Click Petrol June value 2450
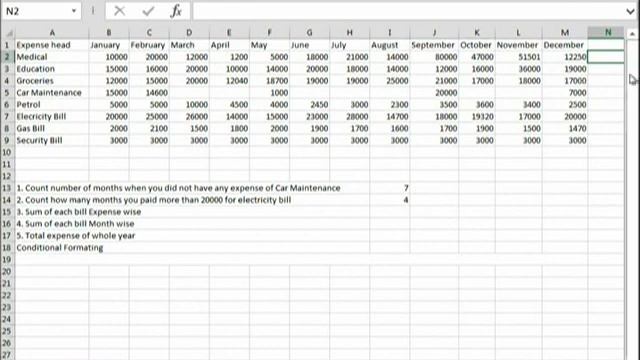 [x=309, y=104]
